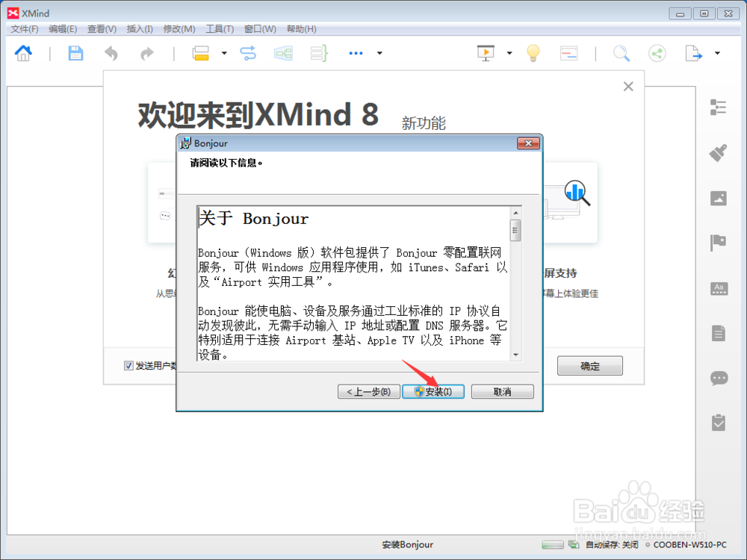747x560 pixels.
Task: Click the 自动保存: 关闭 status entry
Action: pyautogui.click(x=612, y=544)
